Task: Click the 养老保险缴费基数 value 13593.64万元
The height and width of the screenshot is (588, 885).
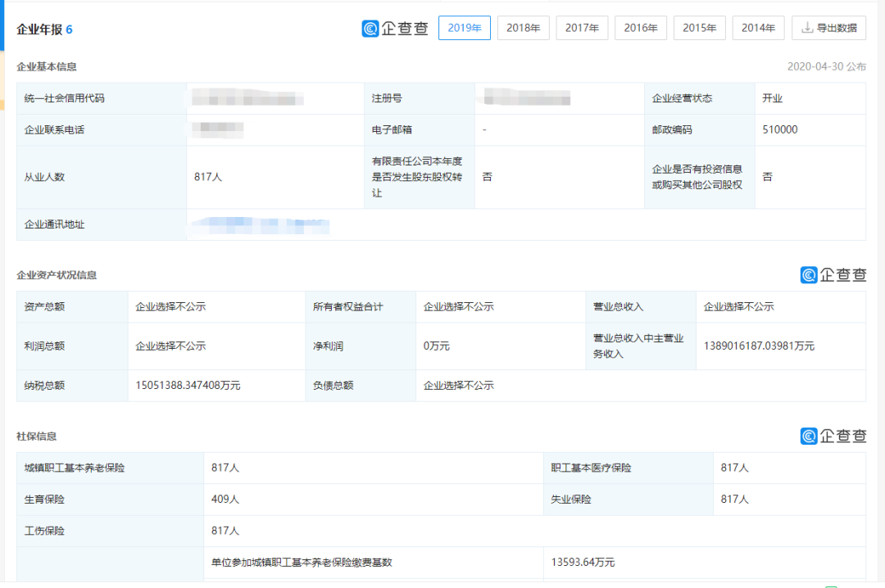Action: tap(583, 562)
